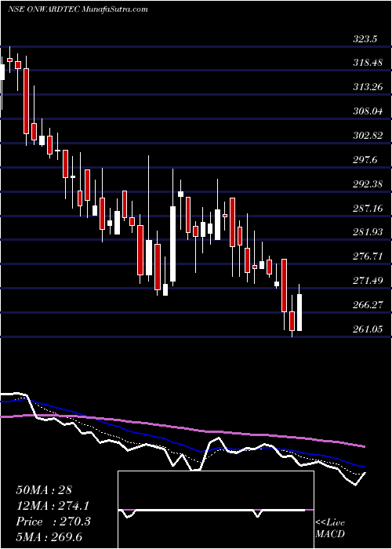Viewport: 392px width, 549px height.
Task: Click the NSE ONWARDTEC MunafaSutra.com title text
Action: 78,9
